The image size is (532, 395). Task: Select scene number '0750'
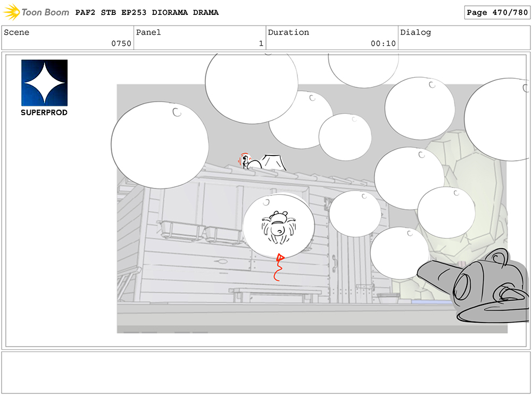121,44
